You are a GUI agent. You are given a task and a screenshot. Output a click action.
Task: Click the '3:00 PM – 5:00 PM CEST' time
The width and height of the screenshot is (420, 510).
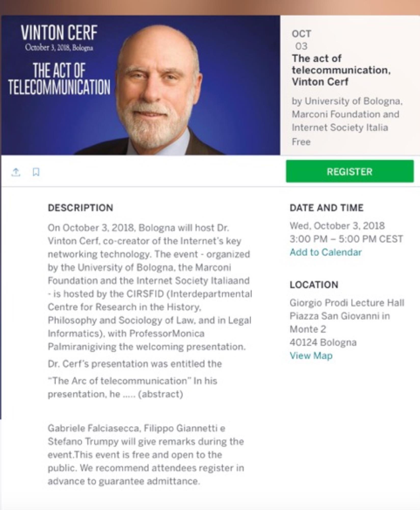[x=346, y=239]
